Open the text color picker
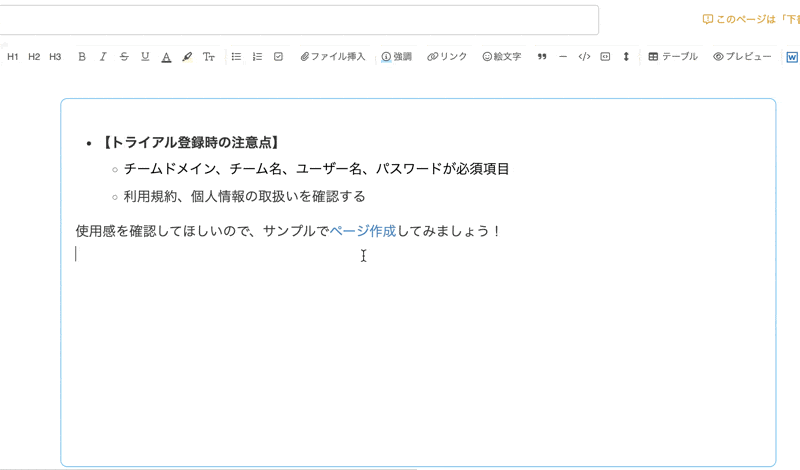Viewport: 800px width, 470px height. click(166, 57)
